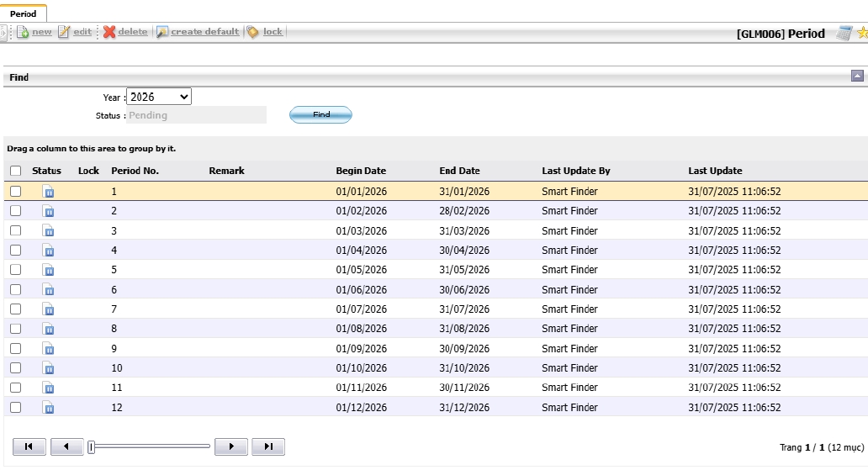This screenshot has width=868, height=470.
Task: Click the lock tag icon
Action: [253, 32]
